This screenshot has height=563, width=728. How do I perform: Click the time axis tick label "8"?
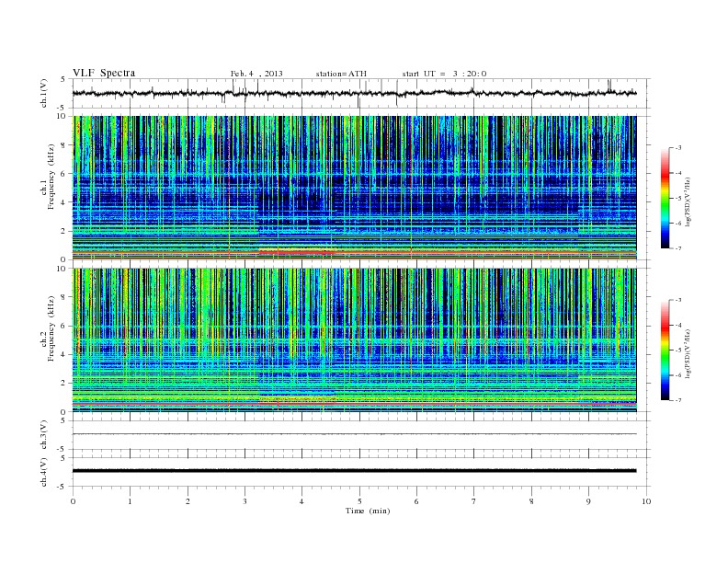[x=531, y=501]
